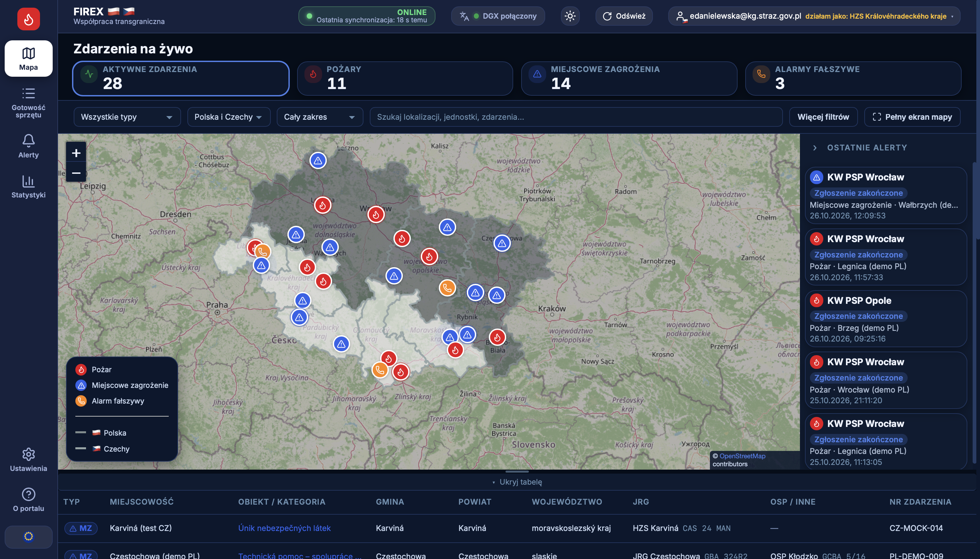980x559 pixels.
Task: Open the O portalu help icon
Action: point(28,500)
